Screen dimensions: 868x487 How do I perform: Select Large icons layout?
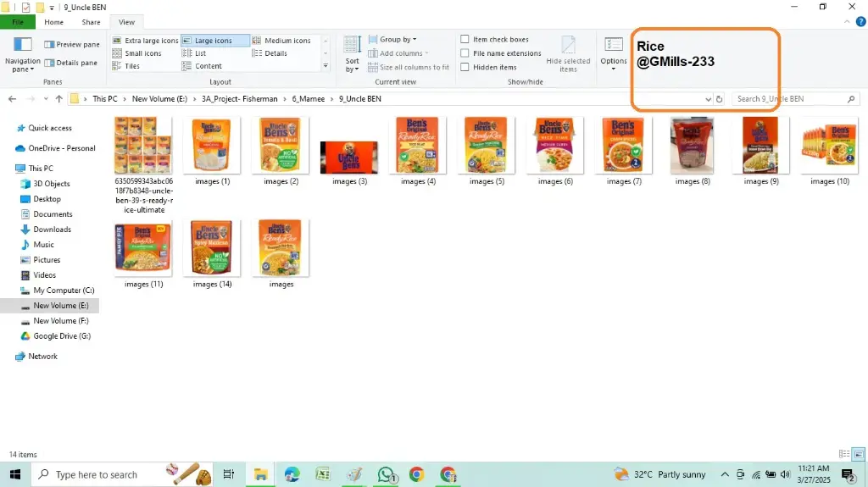click(214, 41)
